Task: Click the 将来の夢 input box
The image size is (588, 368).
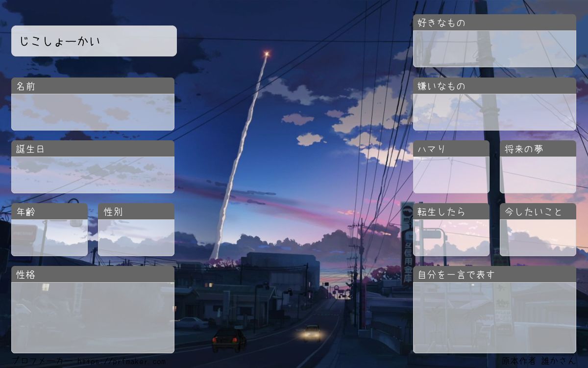Action: [x=538, y=175]
